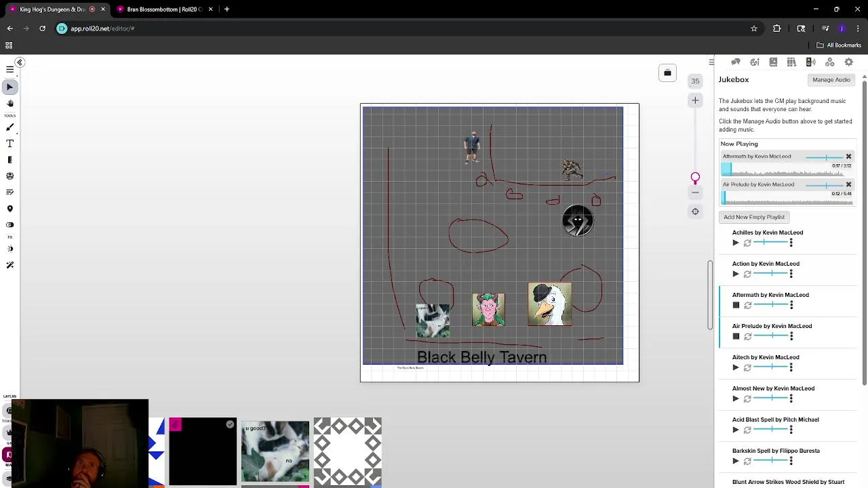Toggle loop for Action track
The width and height of the screenshot is (868, 488).
747,274
